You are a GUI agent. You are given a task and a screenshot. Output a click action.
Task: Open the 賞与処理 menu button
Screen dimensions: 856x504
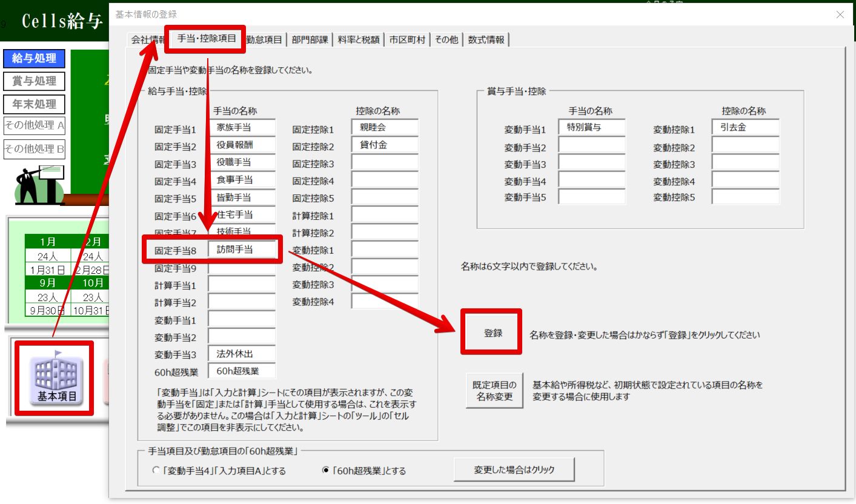coord(34,81)
